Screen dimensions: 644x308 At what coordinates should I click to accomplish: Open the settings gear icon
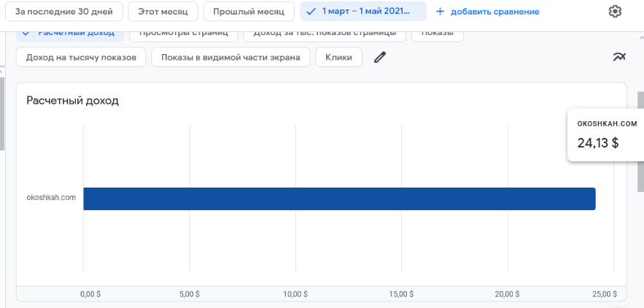coord(614,12)
